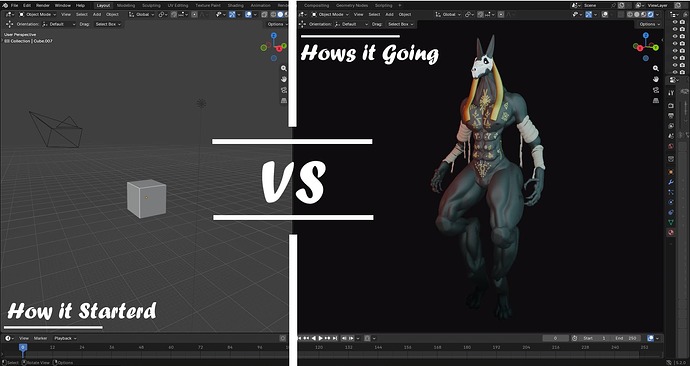This screenshot has height=366, width=690.
Task: Switch to the Geometry Nodes workspace tab
Action: pos(352,5)
